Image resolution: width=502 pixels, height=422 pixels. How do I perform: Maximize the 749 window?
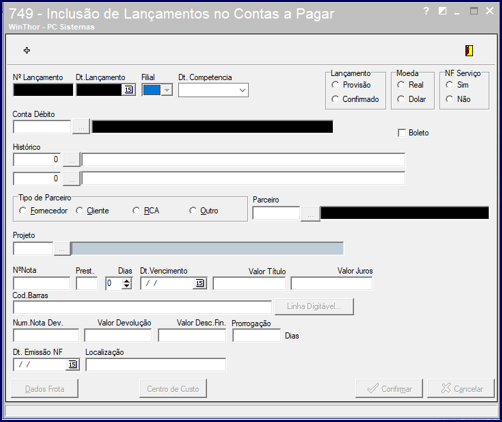pos(474,11)
